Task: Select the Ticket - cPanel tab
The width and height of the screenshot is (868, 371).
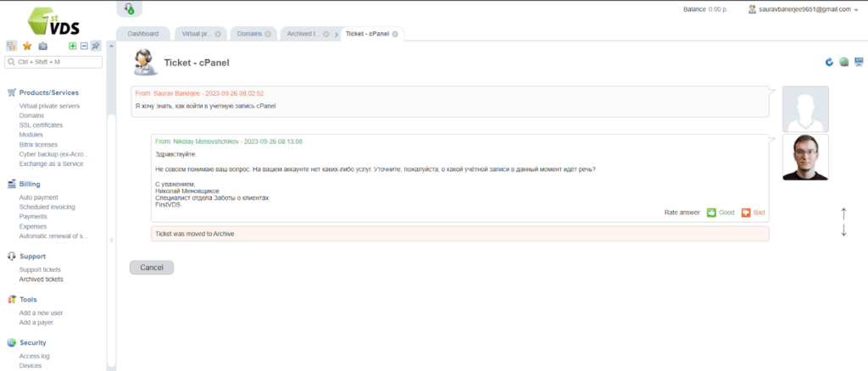Action: [368, 34]
